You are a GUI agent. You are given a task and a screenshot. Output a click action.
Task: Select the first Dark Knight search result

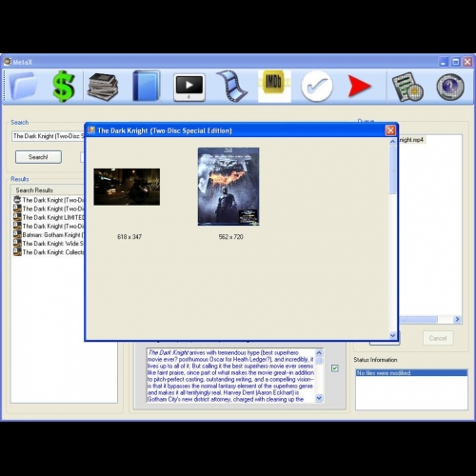coord(49,200)
